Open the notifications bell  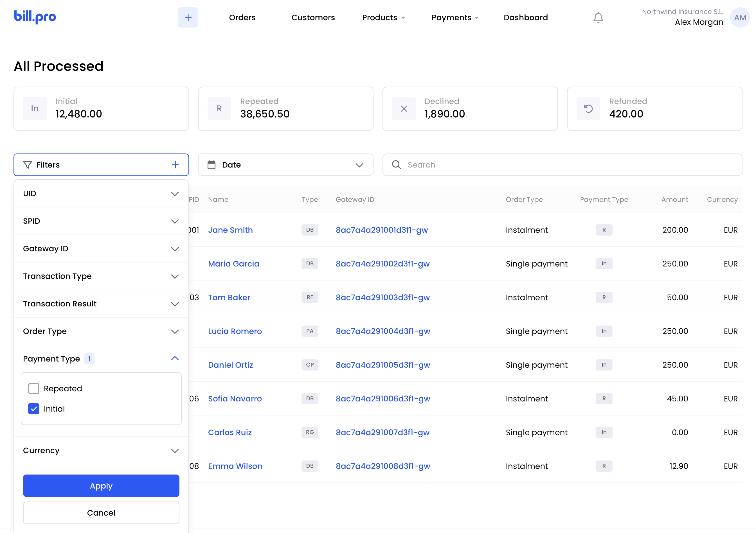pos(598,17)
